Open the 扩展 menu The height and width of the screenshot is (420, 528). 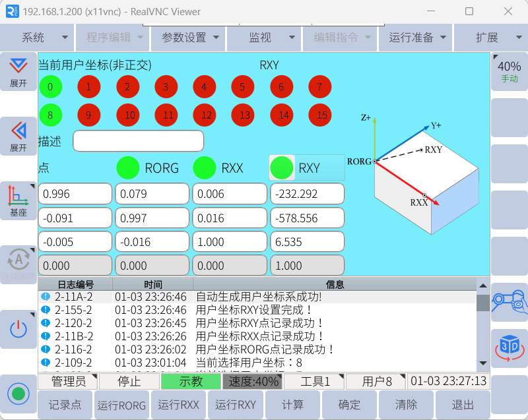click(x=492, y=38)
